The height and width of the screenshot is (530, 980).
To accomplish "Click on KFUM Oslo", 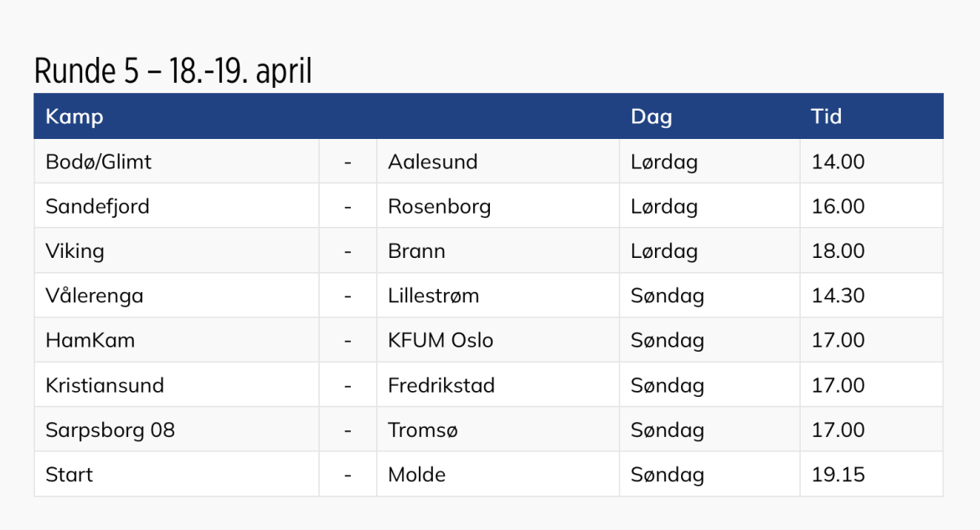I will 441,341.
